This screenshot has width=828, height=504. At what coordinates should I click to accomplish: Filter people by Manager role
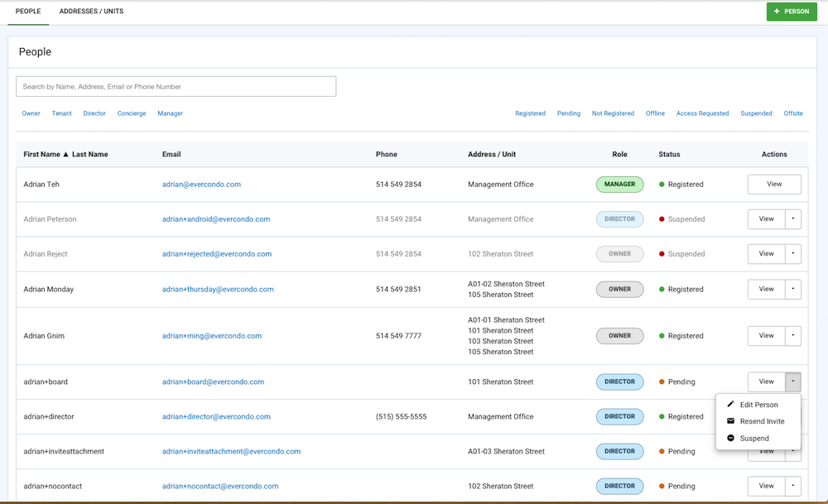[170, 113]
